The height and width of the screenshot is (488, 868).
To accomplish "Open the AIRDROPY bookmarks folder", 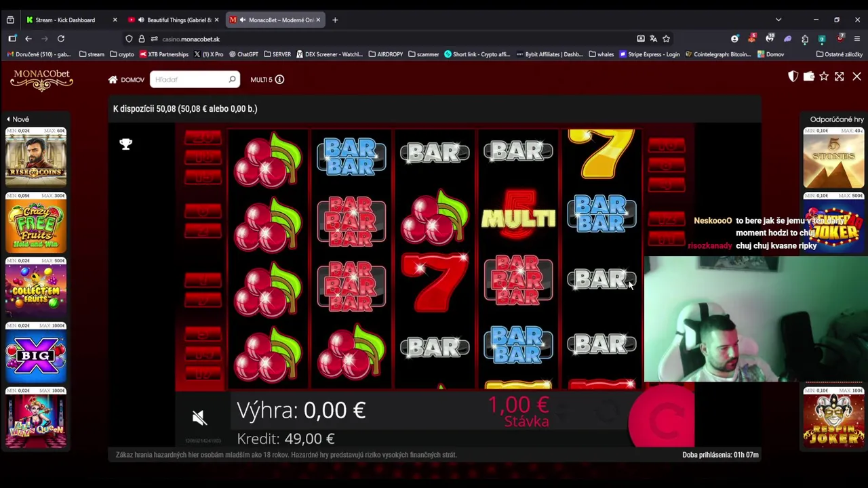I will point(385,54).
